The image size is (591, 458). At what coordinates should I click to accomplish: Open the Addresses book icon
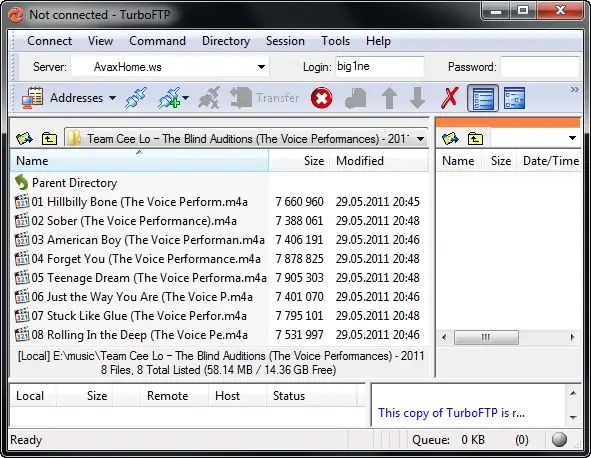(32, 98)
